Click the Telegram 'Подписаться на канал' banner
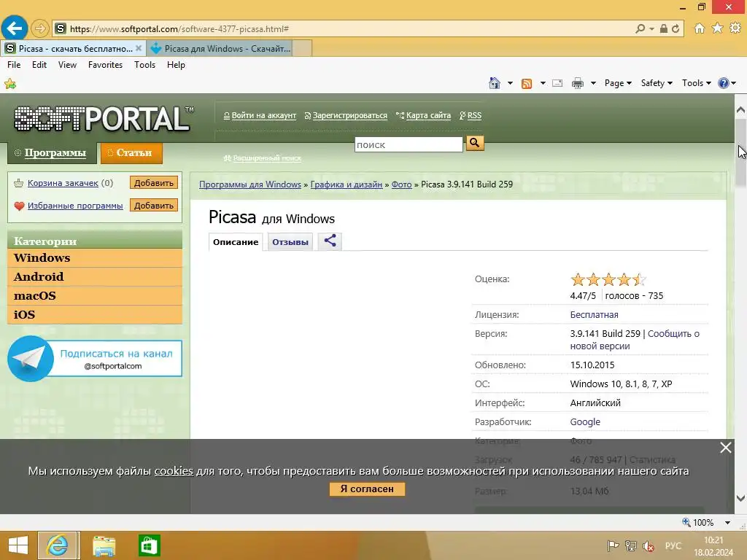Viewport: 747px width, 560px height. (x=95, y=359)
